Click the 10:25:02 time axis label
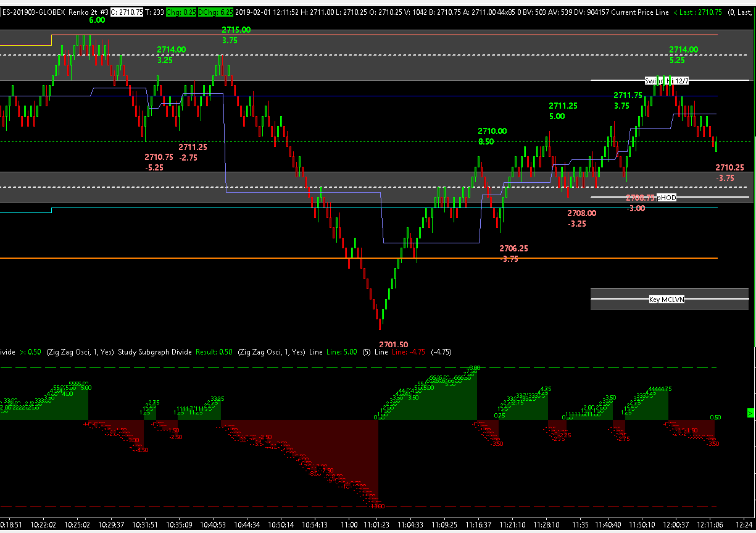This screenshot has width=756, height=533. tap(78, 524)
